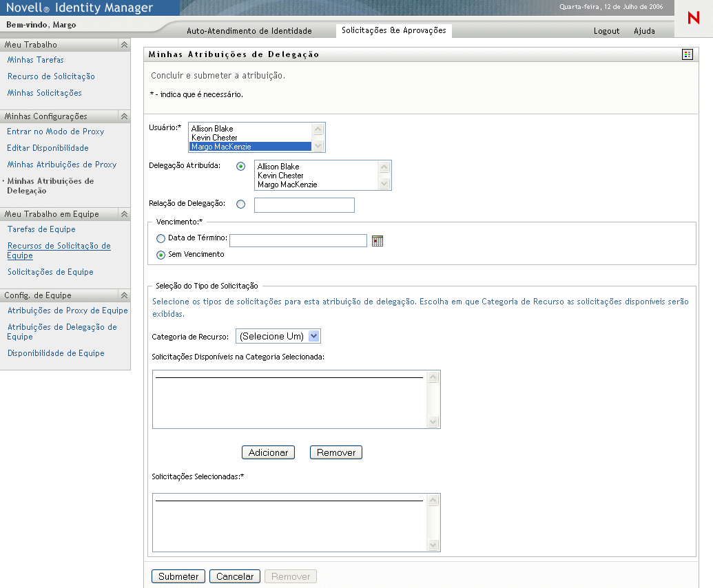The width and height of the screenshot is (713, 588).
Task: Switch to Auto-Atendimento de Identidade tab
Action: pyautogui.click(x=249, y=31)
